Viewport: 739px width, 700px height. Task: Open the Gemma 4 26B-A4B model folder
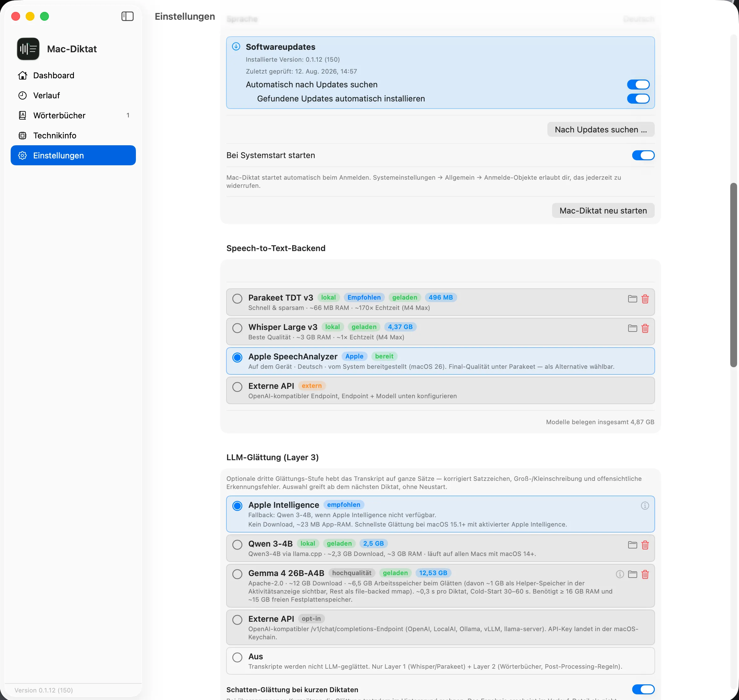(632, 574)
